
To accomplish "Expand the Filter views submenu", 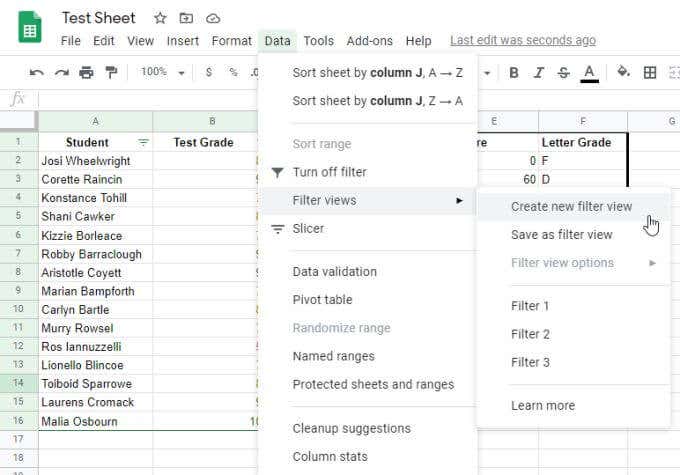I will [x=366, y=200].
